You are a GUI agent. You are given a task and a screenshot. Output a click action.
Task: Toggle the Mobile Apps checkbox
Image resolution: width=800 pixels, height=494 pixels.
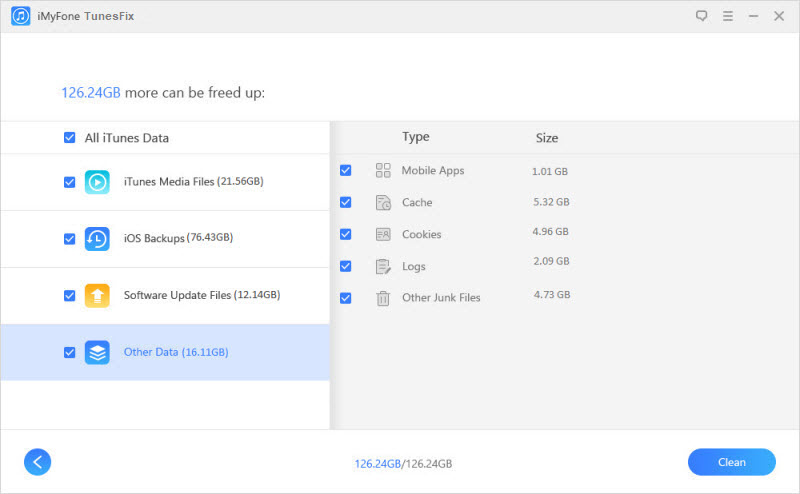point(345,170)
